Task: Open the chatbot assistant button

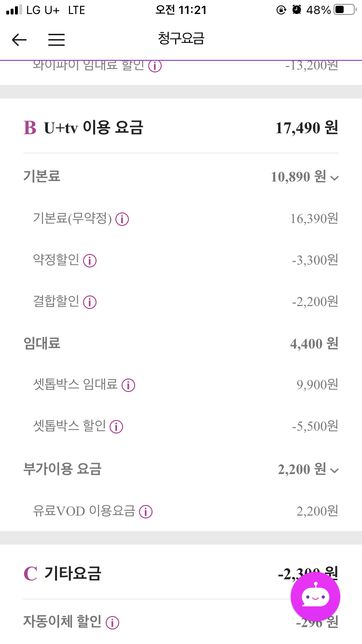Action: pos(315,597)
